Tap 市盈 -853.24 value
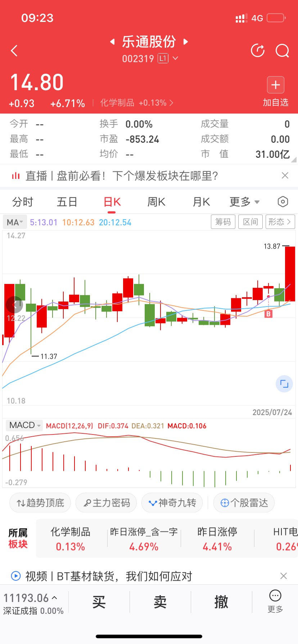298x644 pixels. pyautogui.click(x=142, y=139)
